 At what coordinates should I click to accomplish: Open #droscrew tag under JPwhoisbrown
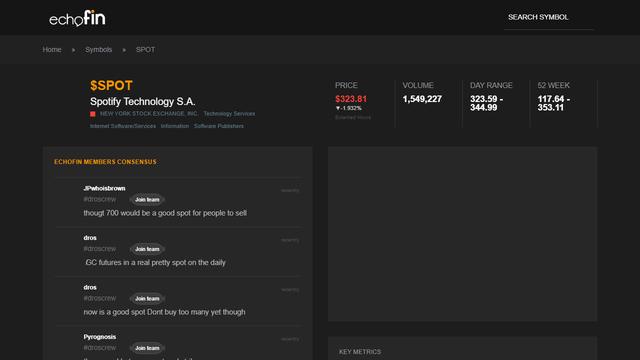point(100,200)
